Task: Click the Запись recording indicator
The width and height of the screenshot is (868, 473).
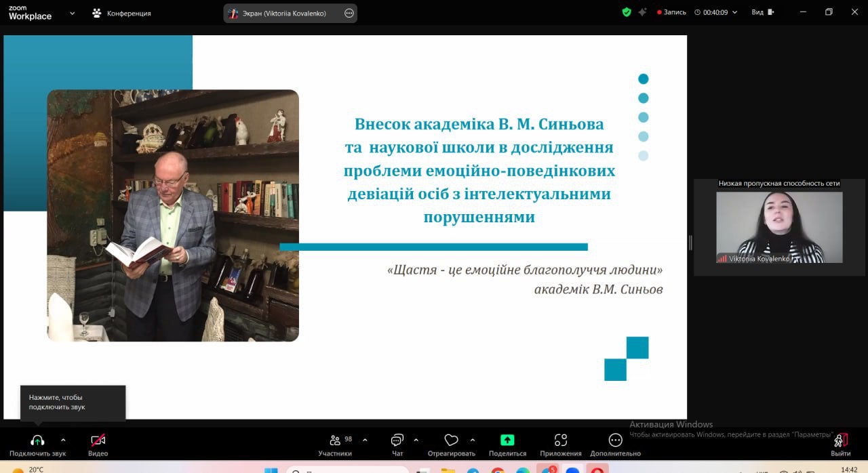Action: (672, 12)
